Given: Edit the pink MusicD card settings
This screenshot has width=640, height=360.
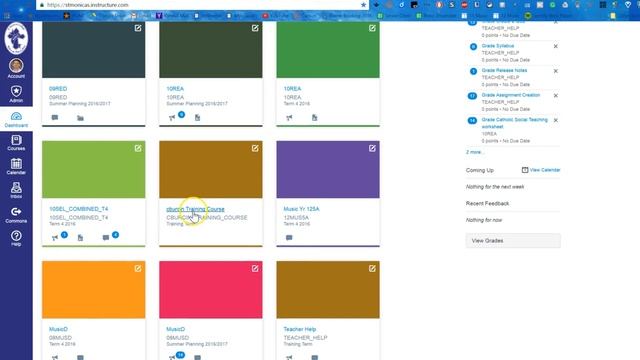Looking at the screenshot, I should [x=255, y=268].
